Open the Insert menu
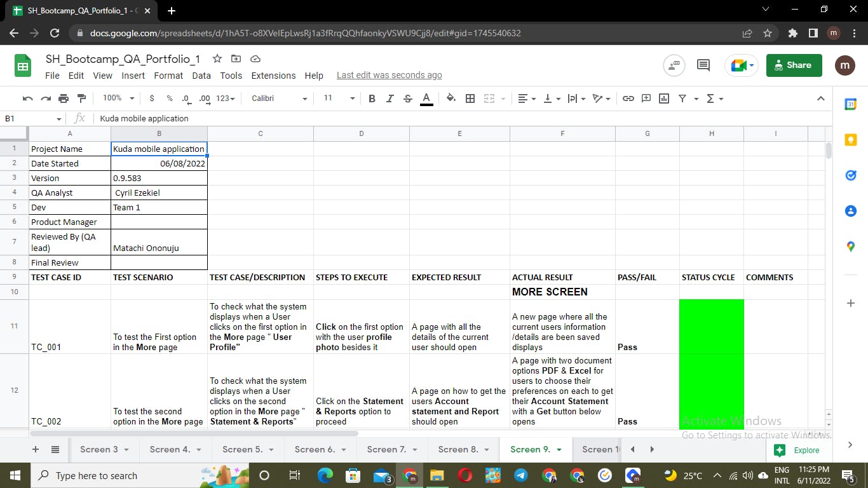The height and width of the screenshot is (488, 868). tap(133, 75)
